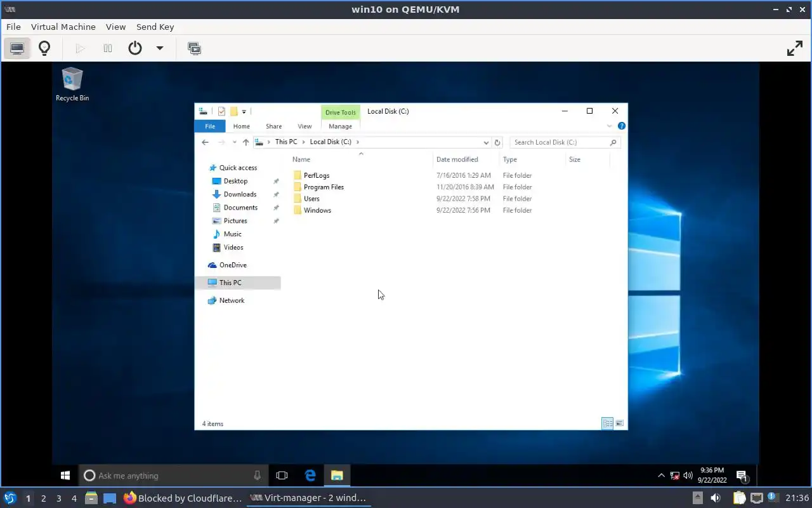Pause the virtual machine
The height and width of the screenshot is (508, 812).
(108, 48)
